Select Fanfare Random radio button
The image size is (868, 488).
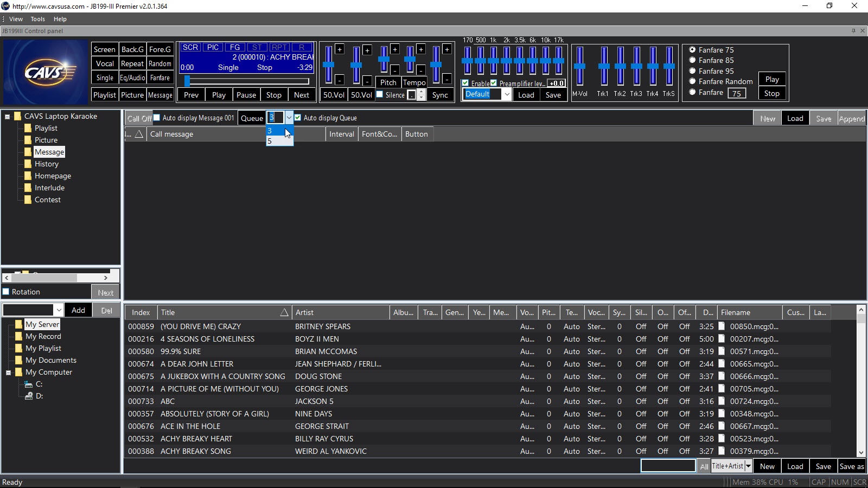[692, 81]
